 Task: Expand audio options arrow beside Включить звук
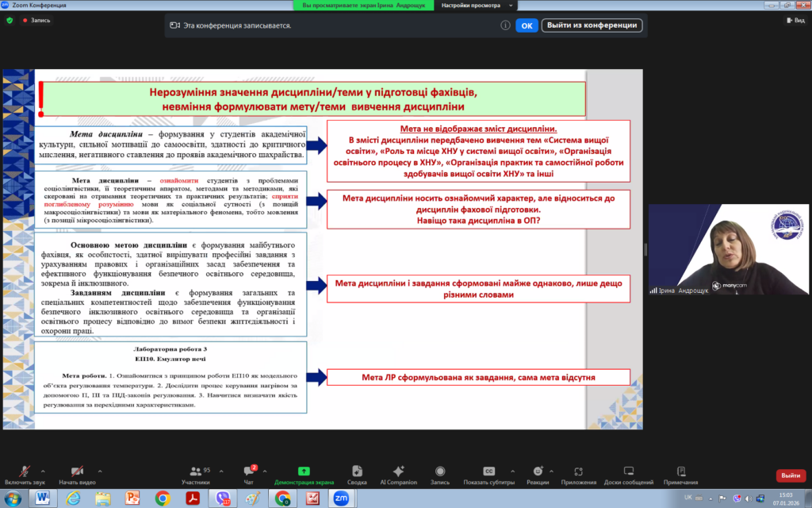click(43, 470)
